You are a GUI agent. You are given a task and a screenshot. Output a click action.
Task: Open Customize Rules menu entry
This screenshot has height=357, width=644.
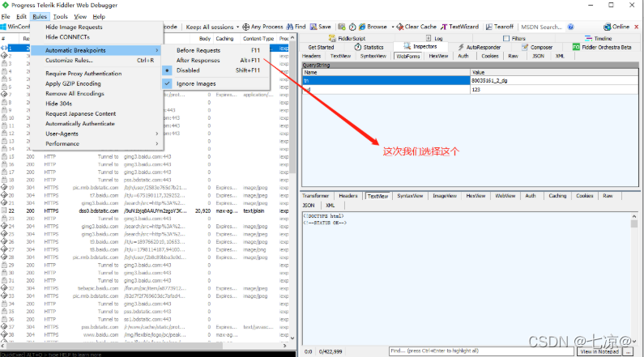coord(69,61)
